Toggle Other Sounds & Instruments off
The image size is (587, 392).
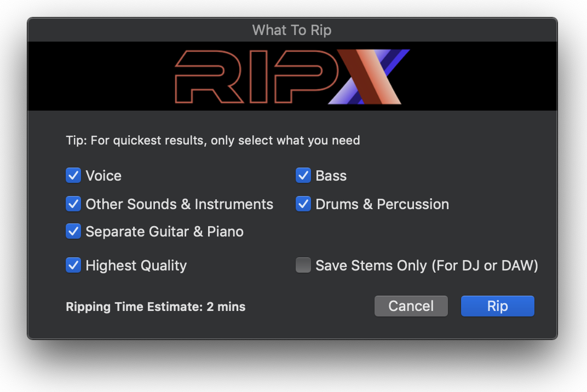(73, 204)
